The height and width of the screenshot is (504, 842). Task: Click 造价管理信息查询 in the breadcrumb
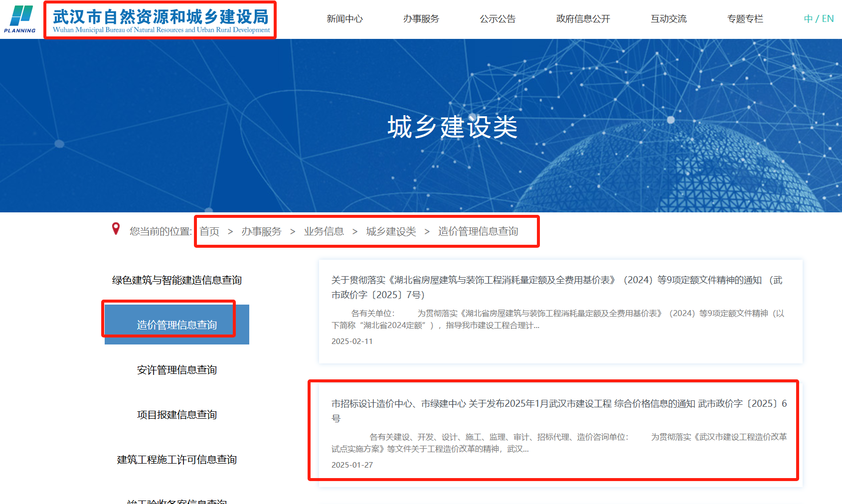pyautogui.click(x=479, y=231)
